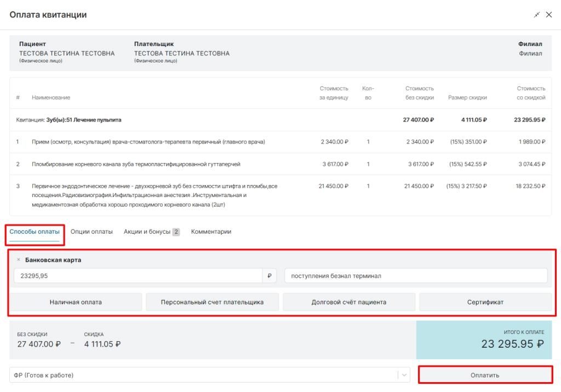Screen dimensions: 561x392
Task: Click the Оплатить button
Action: click(485, 375)
